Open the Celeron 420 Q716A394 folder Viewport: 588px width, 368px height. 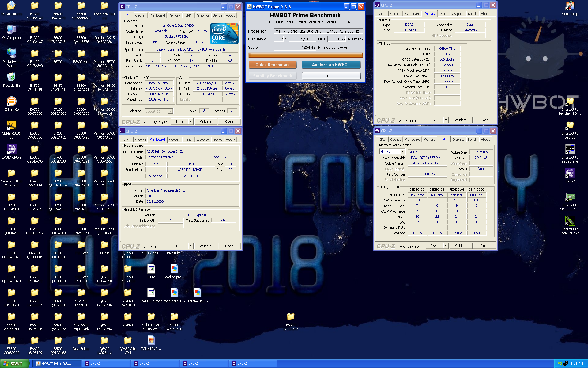tap(151, 321)
